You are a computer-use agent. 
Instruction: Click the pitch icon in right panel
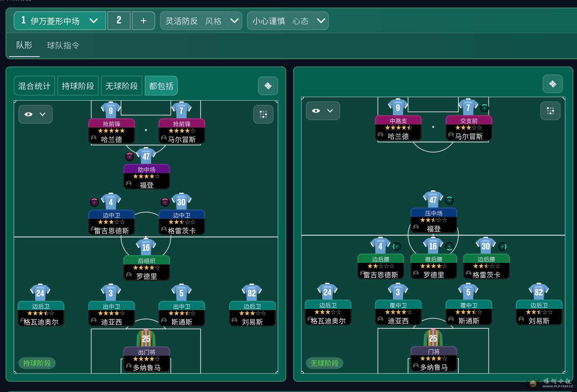tap(552, 84)
